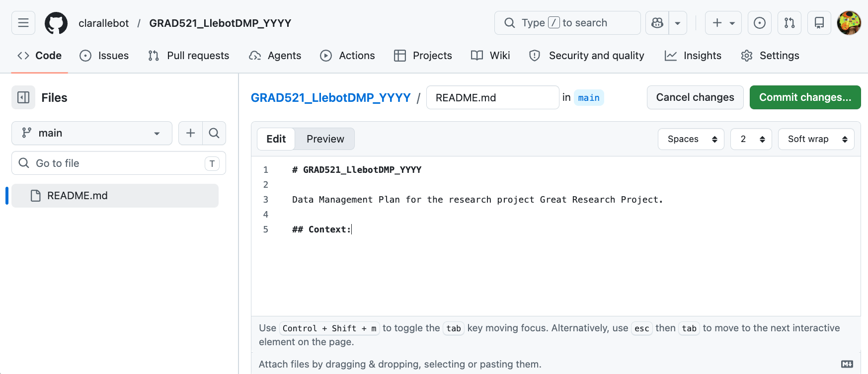868x374 pixels.
Task: Collapse the Files side panel
Action: click(23, 97)
